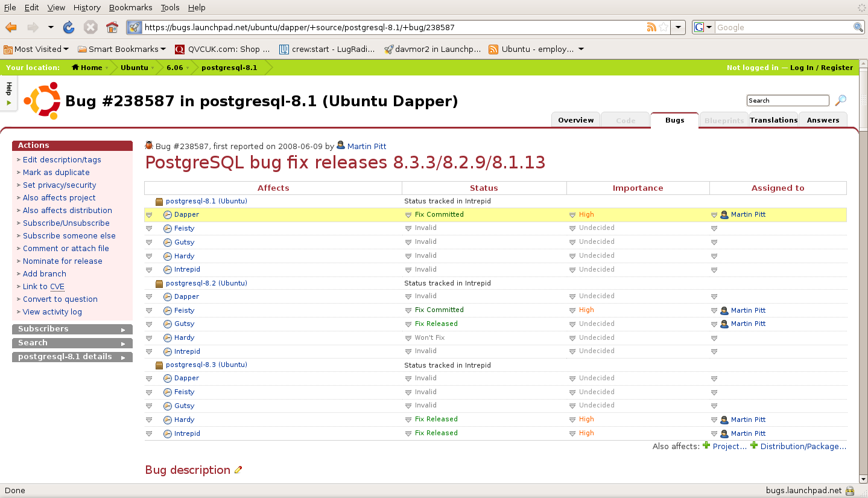Open the Most Visited bookmarks dropdown
868x498 pixels.
pos(66,49)
